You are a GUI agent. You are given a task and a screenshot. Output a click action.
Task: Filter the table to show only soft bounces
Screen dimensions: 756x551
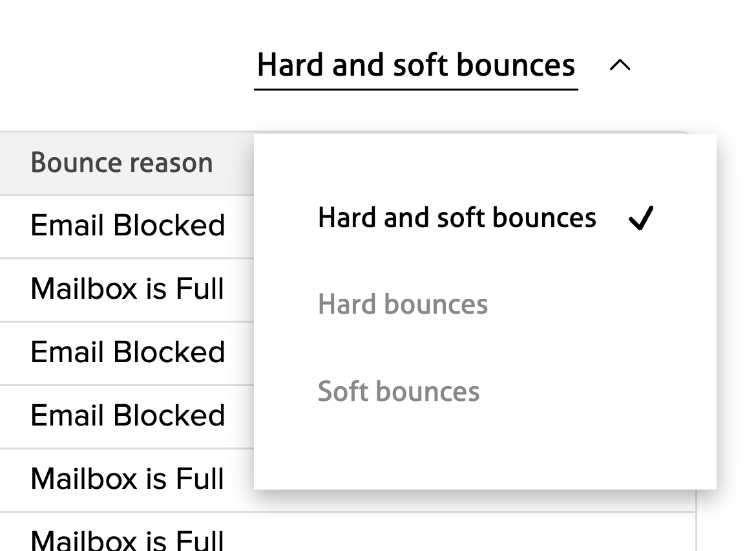(399, 392)
